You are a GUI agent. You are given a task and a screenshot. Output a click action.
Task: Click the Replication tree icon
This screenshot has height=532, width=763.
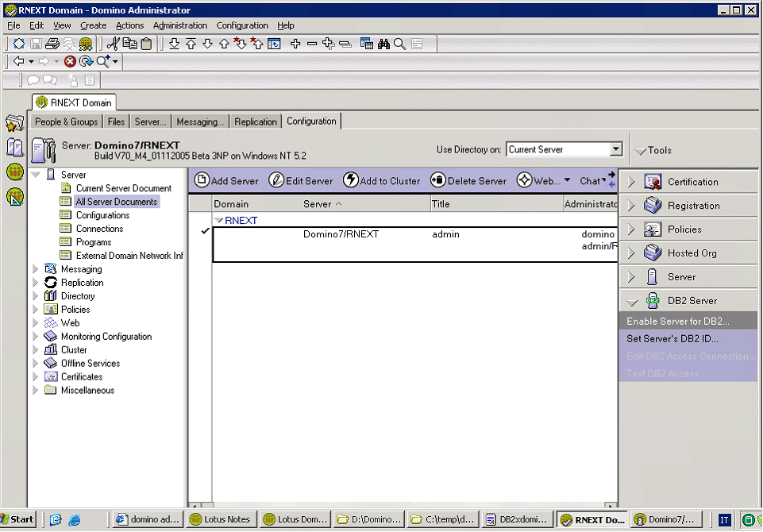(x=51, y=283)
